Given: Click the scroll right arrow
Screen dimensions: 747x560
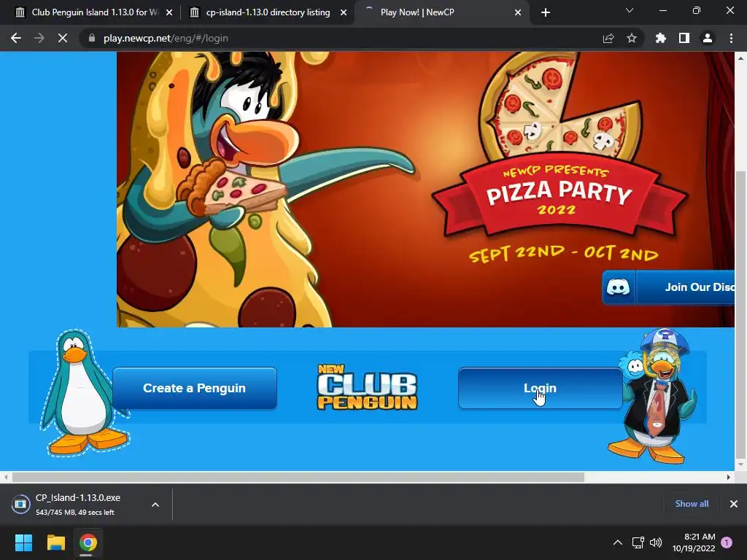Looking at the screenshot, I should (729, 477).
